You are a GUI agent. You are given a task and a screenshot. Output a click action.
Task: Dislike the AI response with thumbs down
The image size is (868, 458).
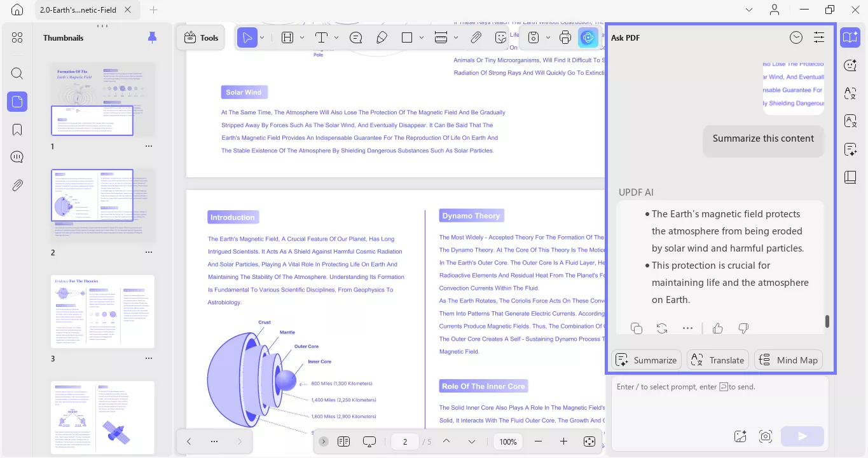click(x=743, y=328)
